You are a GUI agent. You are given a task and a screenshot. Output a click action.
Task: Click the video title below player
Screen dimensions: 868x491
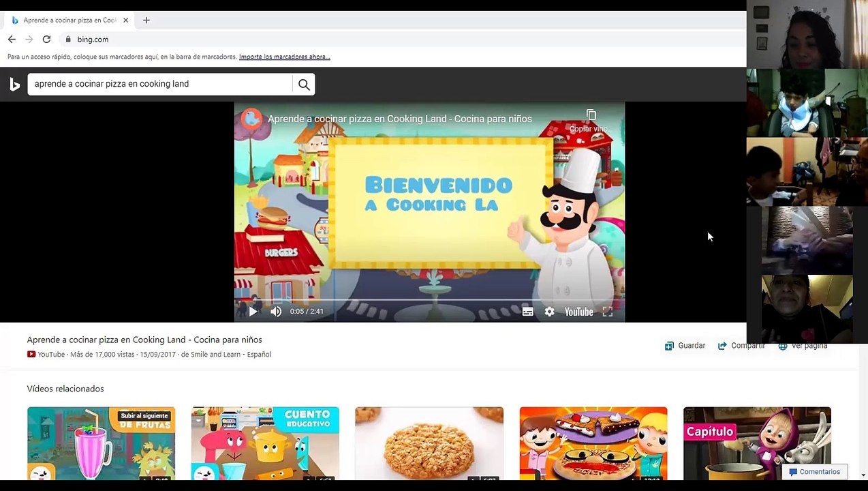pyautogui.click(x=144, y=340)
